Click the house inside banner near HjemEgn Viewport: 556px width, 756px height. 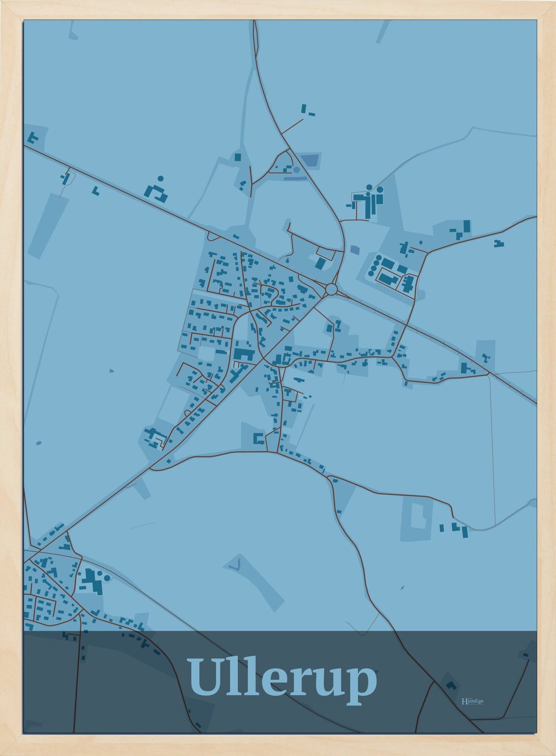[x=451, y=684]
